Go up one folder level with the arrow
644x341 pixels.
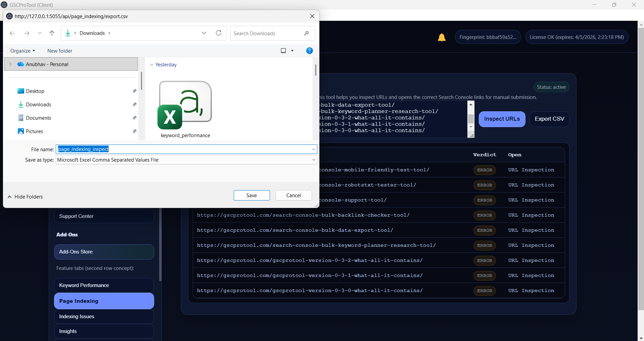point(52,33)
